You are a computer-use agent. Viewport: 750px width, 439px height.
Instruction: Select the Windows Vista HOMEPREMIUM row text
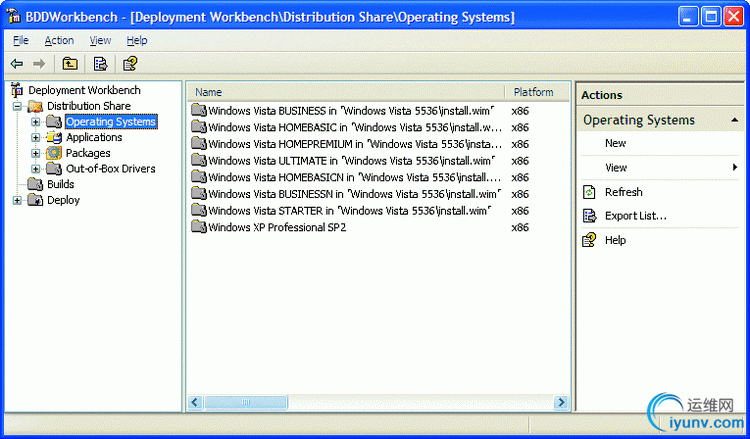pyautogui.click(x=355, y=144)
